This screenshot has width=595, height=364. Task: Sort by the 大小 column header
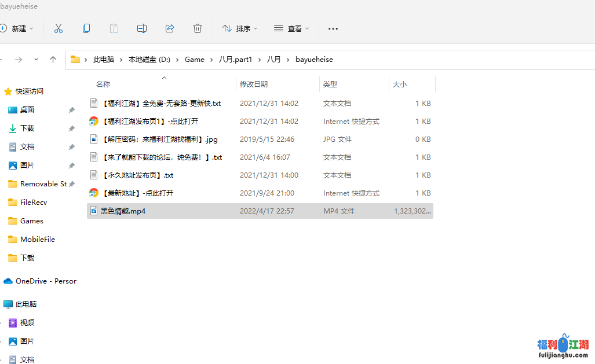400,84
